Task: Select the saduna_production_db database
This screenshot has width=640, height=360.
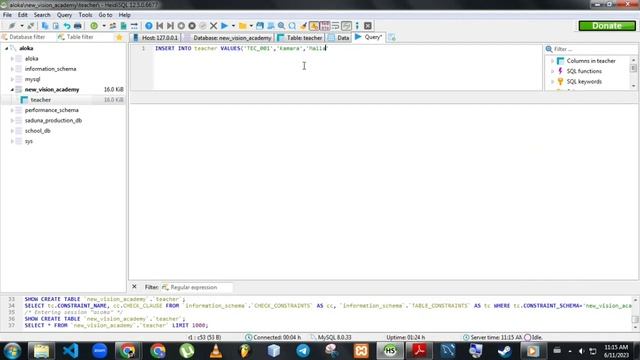Action: 53,120
